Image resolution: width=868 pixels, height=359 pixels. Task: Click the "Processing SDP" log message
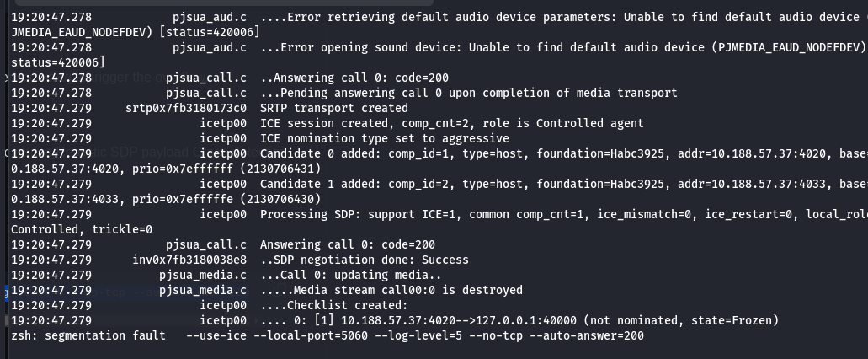pyautogui.click(x=310, y=214)
